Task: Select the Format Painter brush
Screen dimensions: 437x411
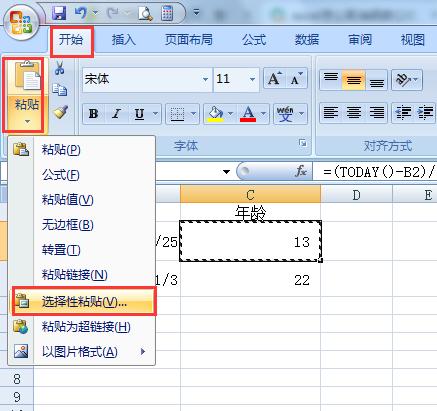Action: point(60,112)
